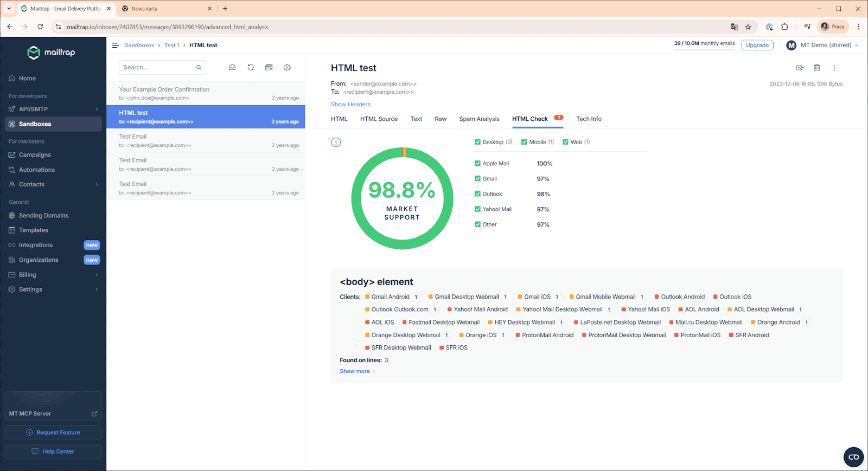
Task: Click the forward email icon
Action: point(799,68)
